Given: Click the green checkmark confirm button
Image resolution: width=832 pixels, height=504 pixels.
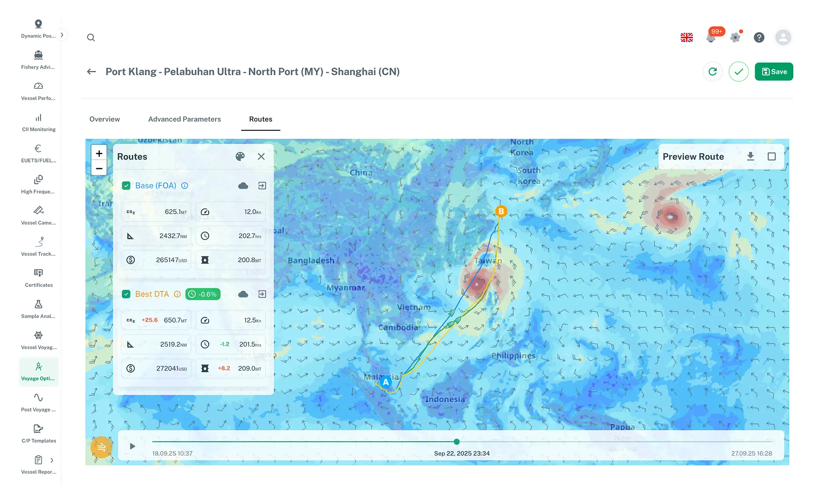Looking at the screenshot, I should [x=739, y=71].
